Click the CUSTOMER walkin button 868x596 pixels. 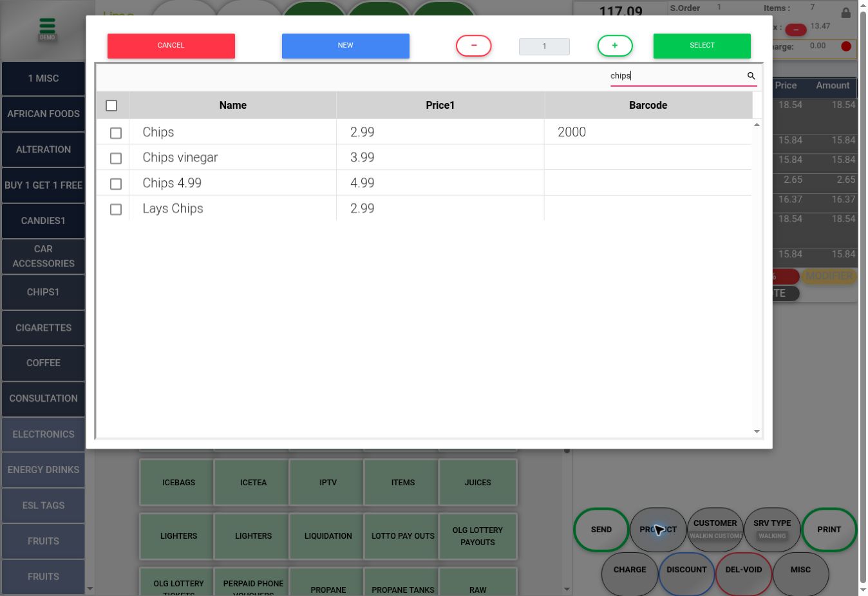(715, 530)
